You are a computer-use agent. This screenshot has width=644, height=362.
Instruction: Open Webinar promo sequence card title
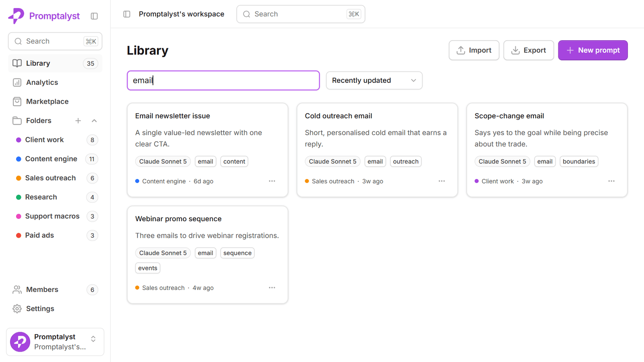(178, 219)
